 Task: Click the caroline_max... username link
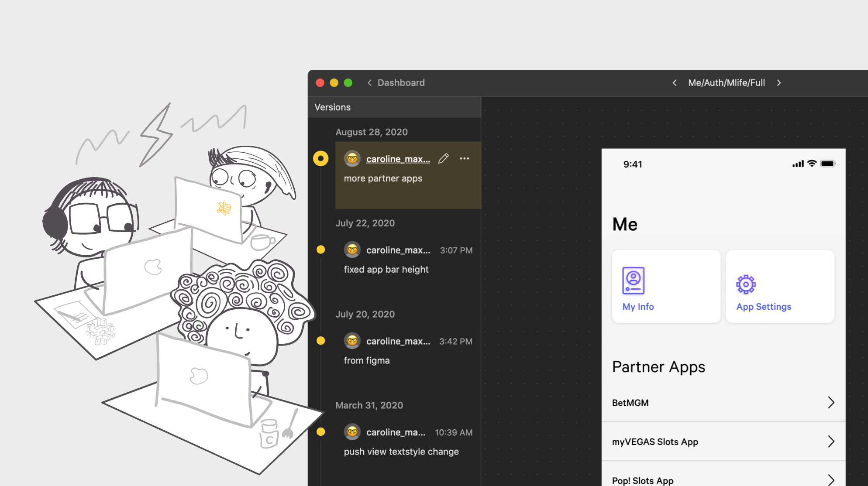(x=398, y=159)
